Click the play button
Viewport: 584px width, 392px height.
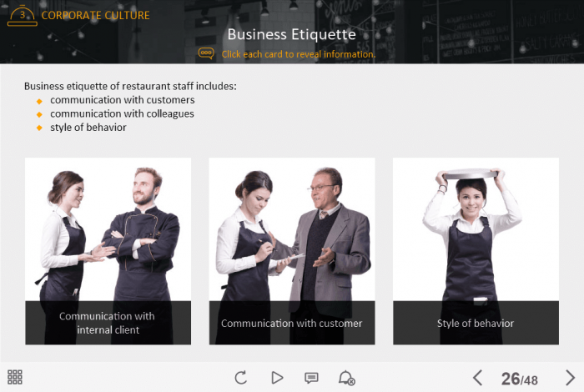pos(277,378)
